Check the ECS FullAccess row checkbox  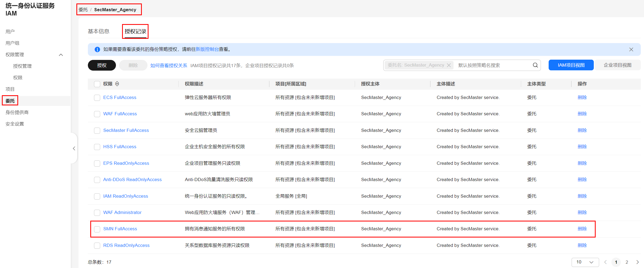click(x=97, y=98)
